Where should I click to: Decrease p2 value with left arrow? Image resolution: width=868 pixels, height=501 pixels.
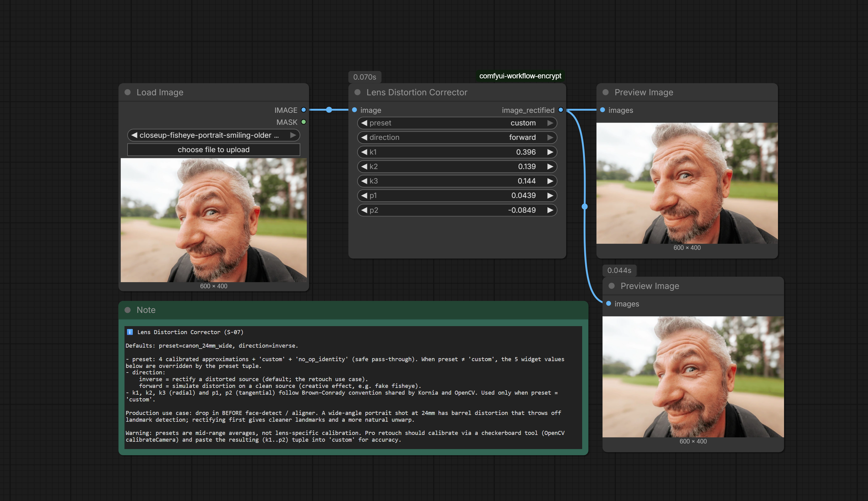(364, 210)
